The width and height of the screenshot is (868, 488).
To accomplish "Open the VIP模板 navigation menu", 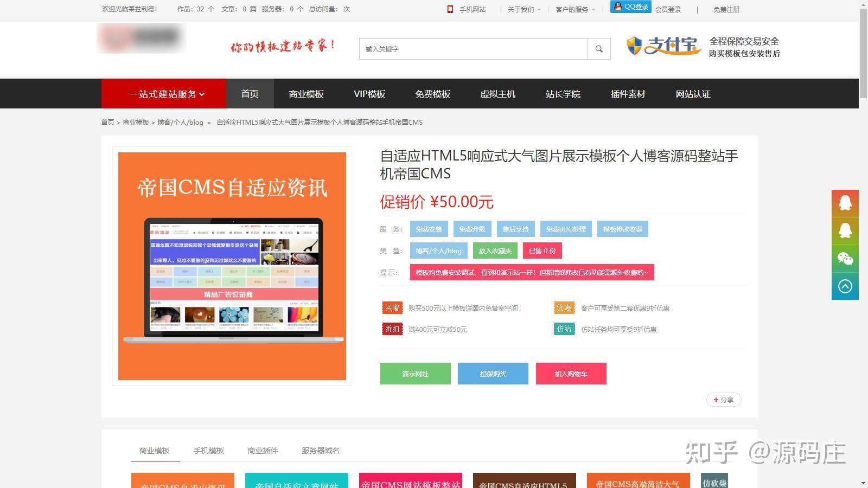I will pos(369,93).
